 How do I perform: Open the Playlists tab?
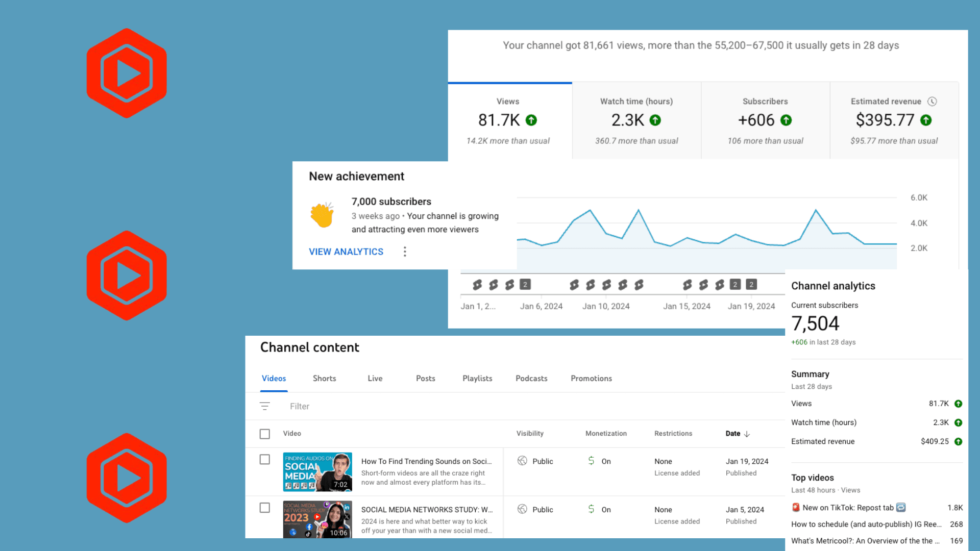[x=477, y=379]
